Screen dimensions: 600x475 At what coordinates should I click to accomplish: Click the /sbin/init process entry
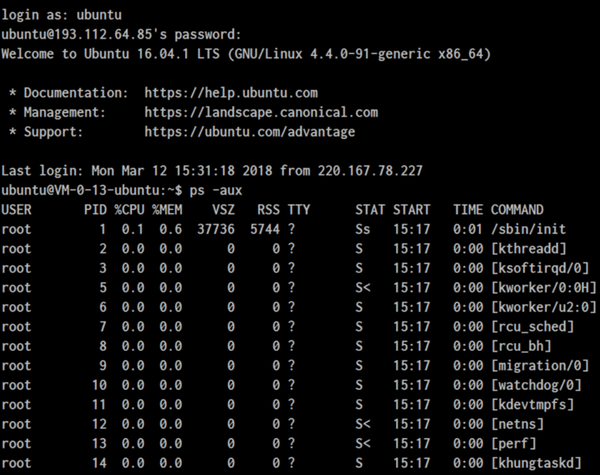click(528, 229)
